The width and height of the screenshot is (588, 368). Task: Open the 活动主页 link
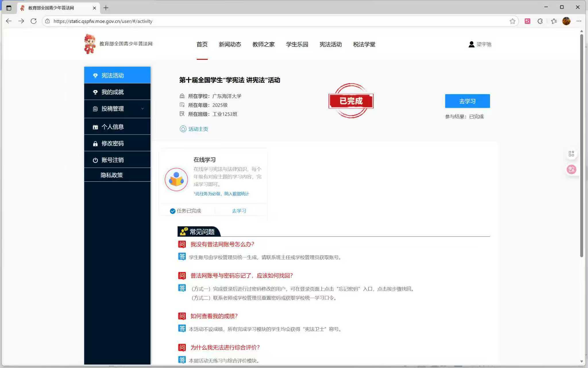[198, 129]
